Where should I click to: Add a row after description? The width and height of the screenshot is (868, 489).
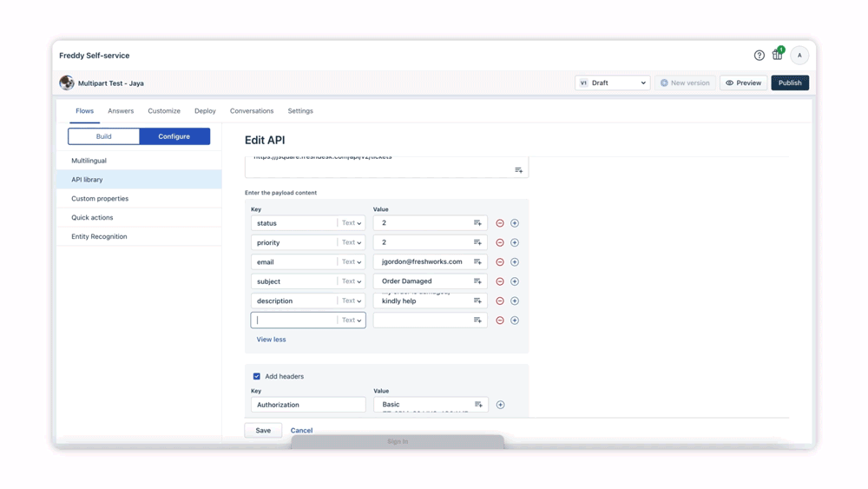515,301
